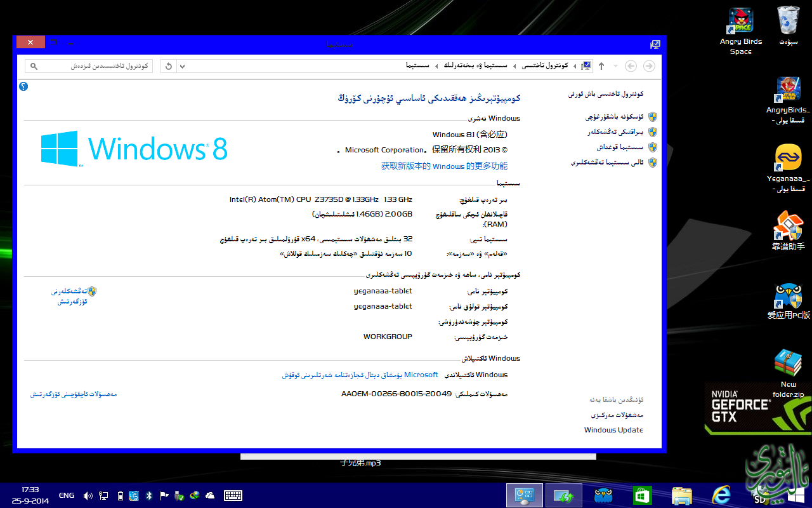Open New folder.zip on the desktop
812x508 pixels.
pyautogui.click(x=789, y=373)
